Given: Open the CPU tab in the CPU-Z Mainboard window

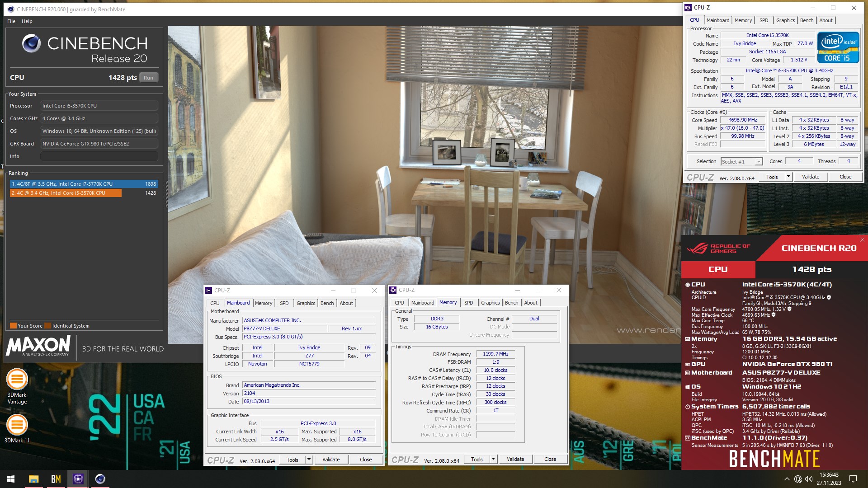Looking at the screenshot, I should pyautogui.click(x=215, y=303).
